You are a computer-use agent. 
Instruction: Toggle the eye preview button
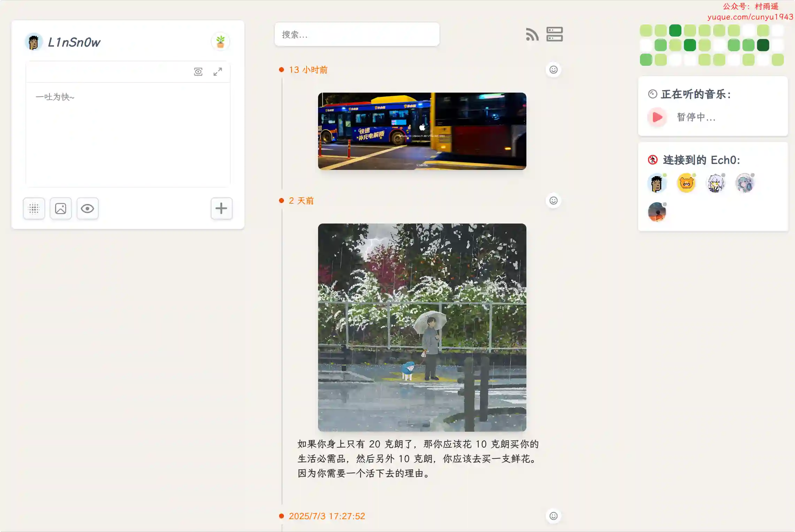pyautogui.click(x=87, y=209)
